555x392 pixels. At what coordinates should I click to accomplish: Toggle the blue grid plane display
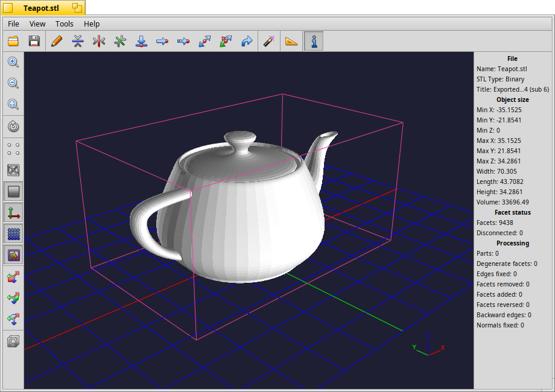coord(13,233)
